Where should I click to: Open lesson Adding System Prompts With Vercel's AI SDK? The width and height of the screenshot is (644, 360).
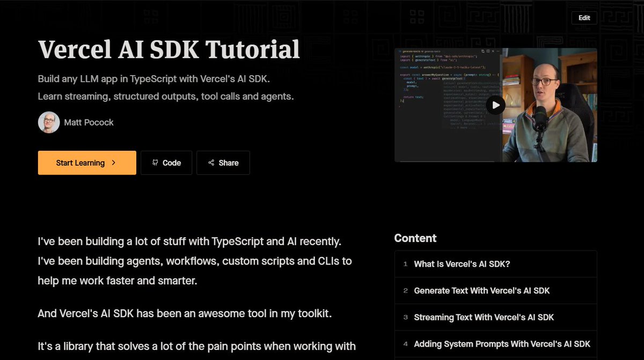click(495, 343)
